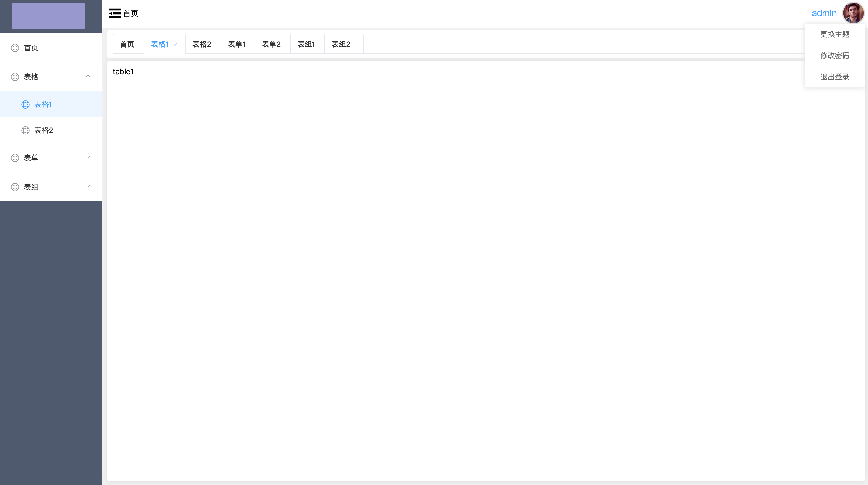Expand the 表单 submenu chevron
Image resolution: width=868 pixels, height=485 pixels.
click(88, 157)
